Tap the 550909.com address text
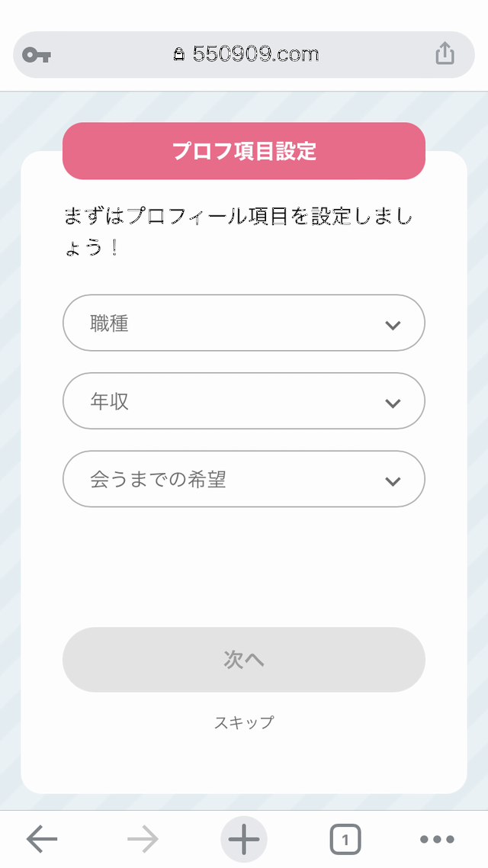This screenshot has width=488, height=868. coord(255,54)
